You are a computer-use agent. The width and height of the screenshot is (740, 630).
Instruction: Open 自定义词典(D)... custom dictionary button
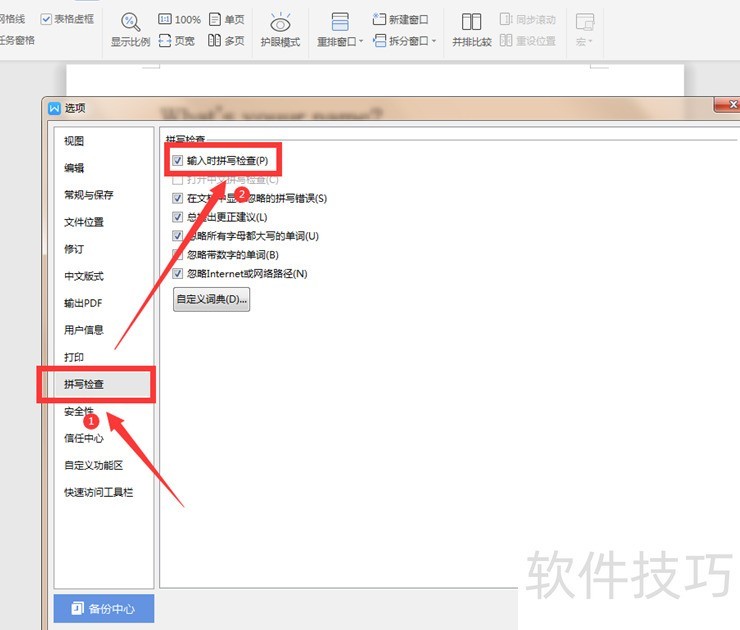pos(211,299)
